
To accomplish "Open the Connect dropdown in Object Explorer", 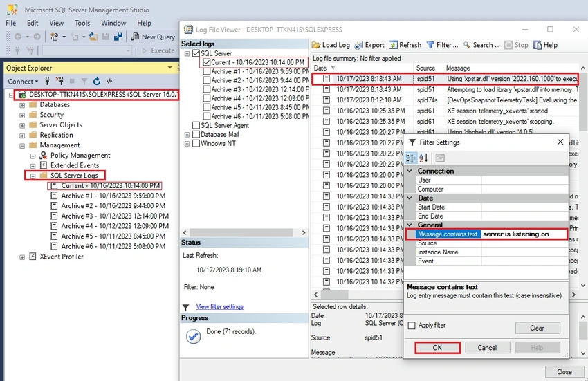I will pyautogui.click(x=23, y=82).
